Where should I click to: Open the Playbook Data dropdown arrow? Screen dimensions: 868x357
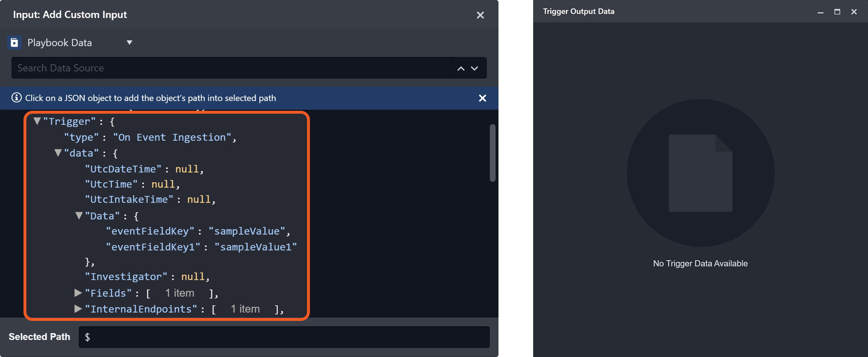pos(129,43)
